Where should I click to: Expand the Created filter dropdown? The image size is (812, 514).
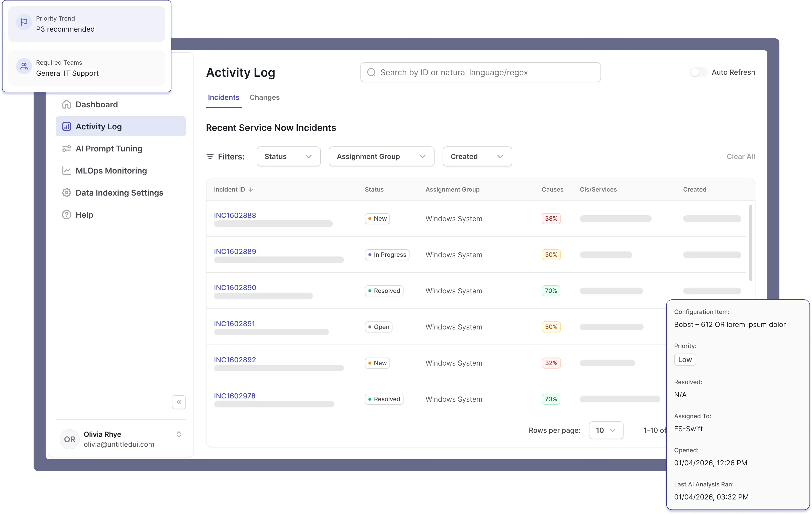(x=477, y=156)
